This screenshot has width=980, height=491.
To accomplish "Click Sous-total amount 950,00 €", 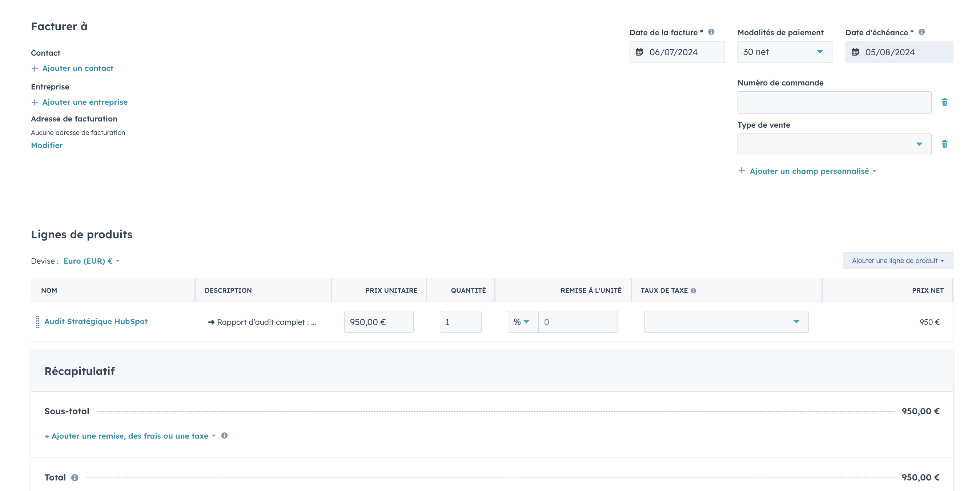I will (920, 411).
